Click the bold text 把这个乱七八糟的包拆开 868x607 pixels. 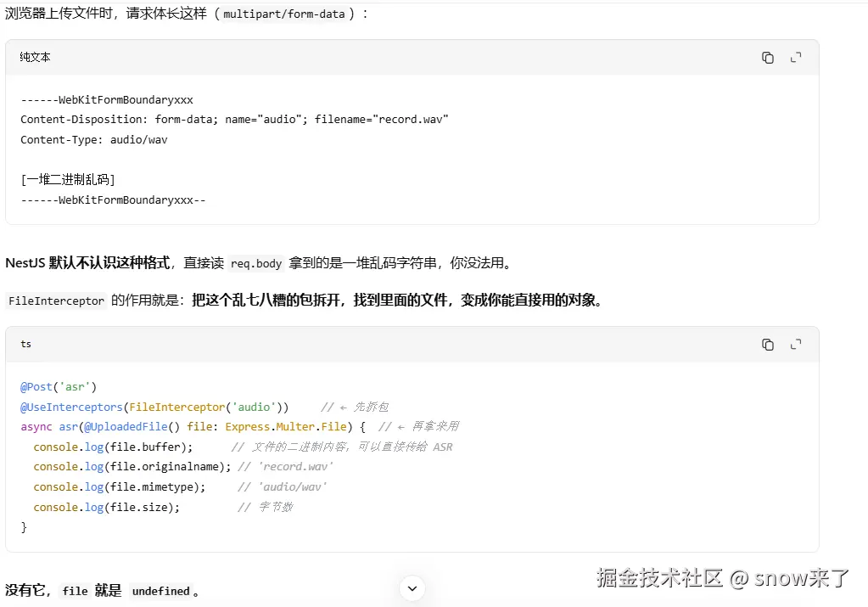point(266,301)
